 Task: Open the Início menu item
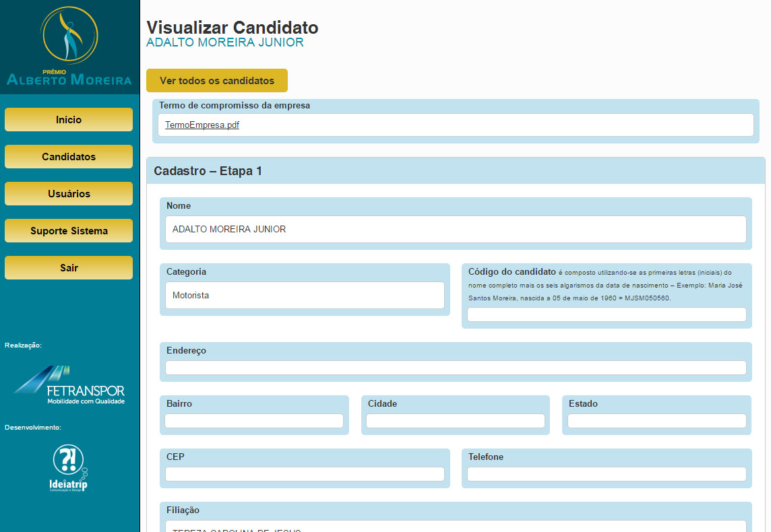tap(69, 120)
